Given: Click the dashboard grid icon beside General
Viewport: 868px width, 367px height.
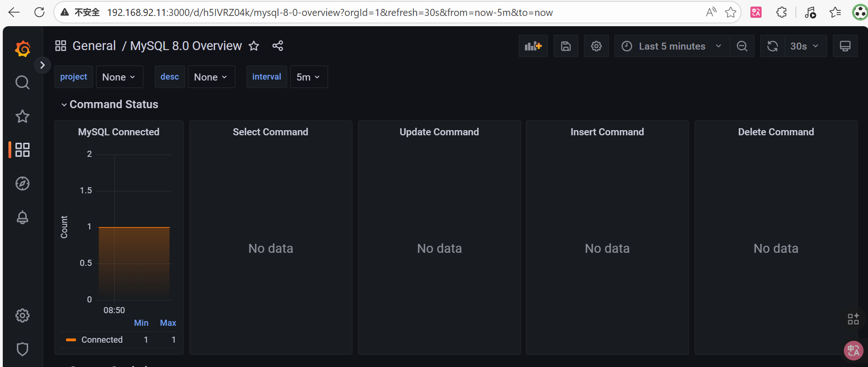Looking at the screenshot, I should (60, 46).
